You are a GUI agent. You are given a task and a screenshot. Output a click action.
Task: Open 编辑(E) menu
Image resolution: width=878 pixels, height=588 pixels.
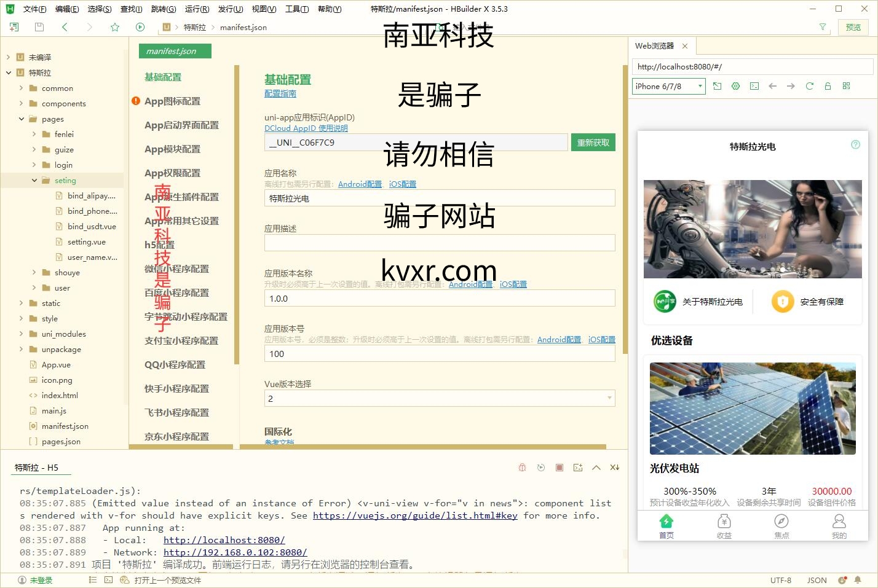[67, 9]
